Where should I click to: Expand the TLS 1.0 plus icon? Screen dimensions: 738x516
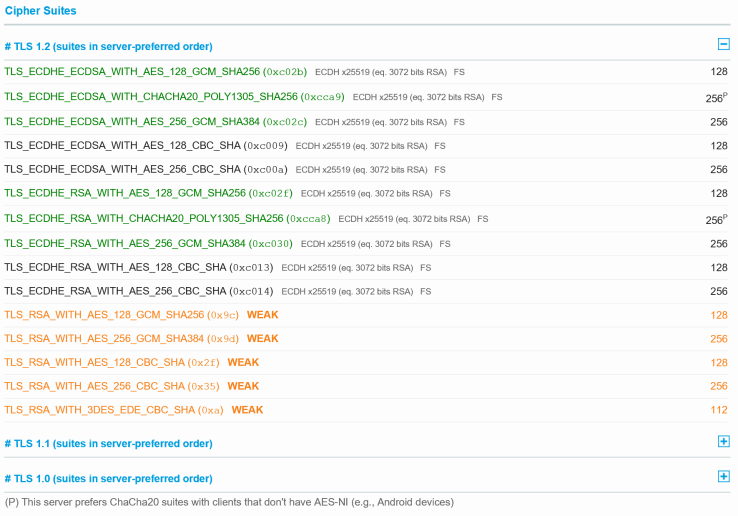tap(723, 477)
